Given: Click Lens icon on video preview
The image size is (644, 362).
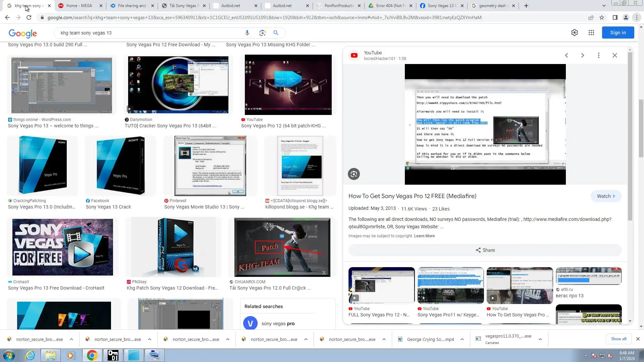Looking at the screenshot, I should point(354,174).
